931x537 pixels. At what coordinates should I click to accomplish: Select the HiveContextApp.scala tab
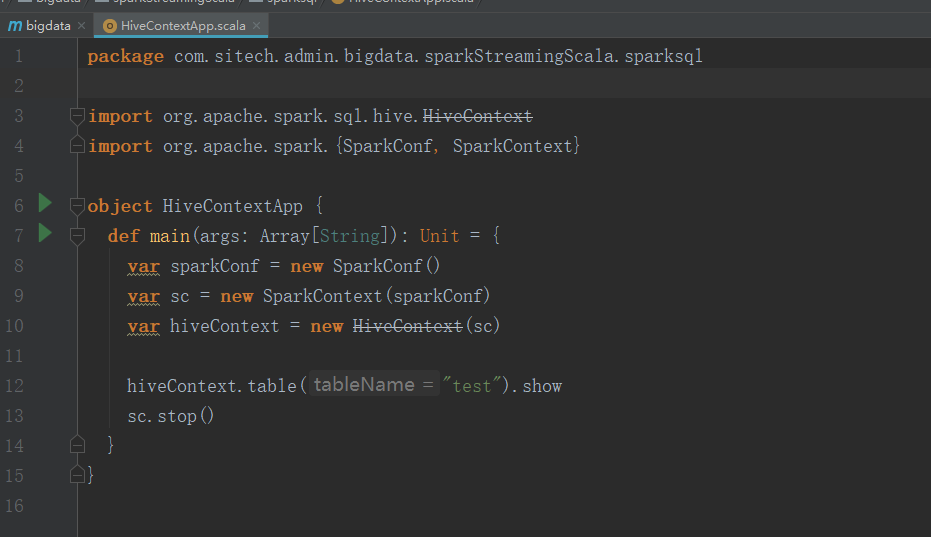183,26
